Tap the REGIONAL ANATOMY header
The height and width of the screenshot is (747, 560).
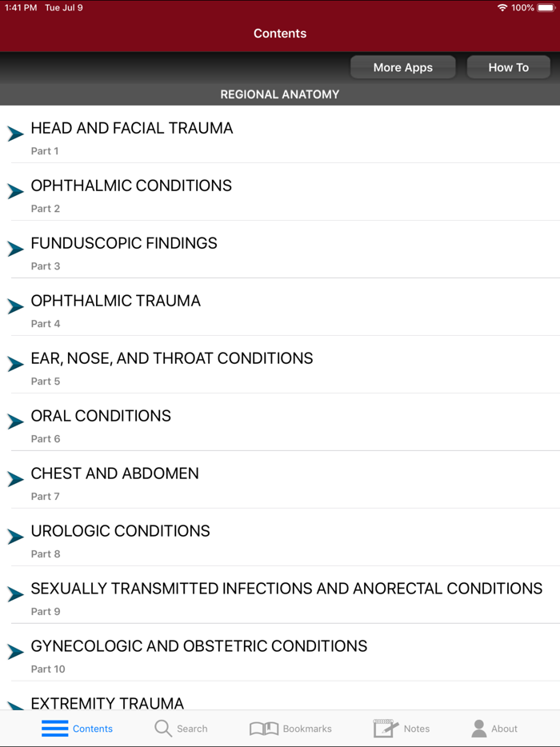(x=280, y=94)
